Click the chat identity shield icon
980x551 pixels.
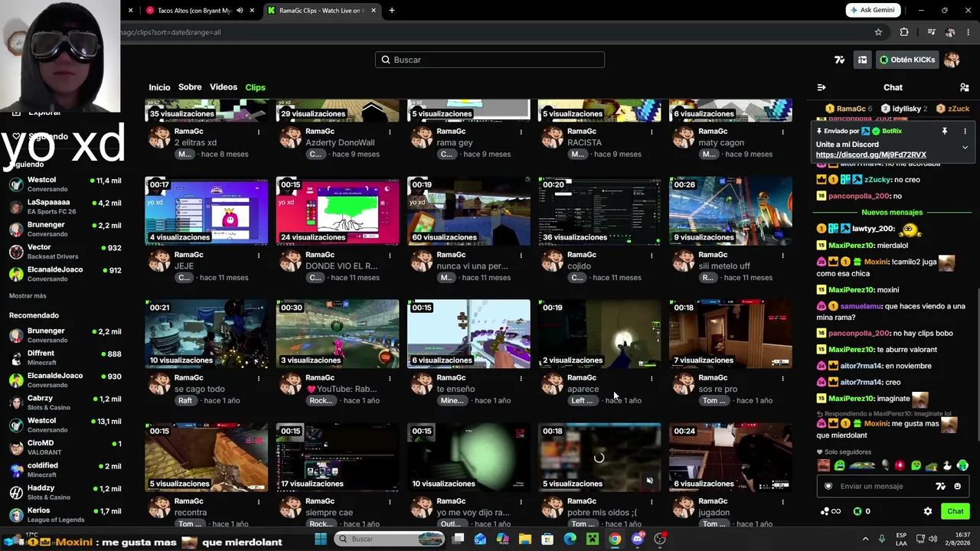click(x=828, y=486)
